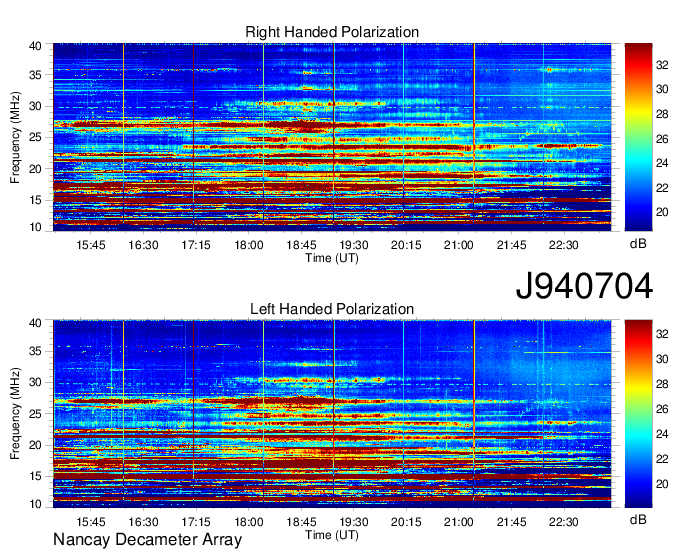Click 17:15 time tick of Right Handed plot
The height and width of the screenshot is (552, 680).
coord(196,245)
